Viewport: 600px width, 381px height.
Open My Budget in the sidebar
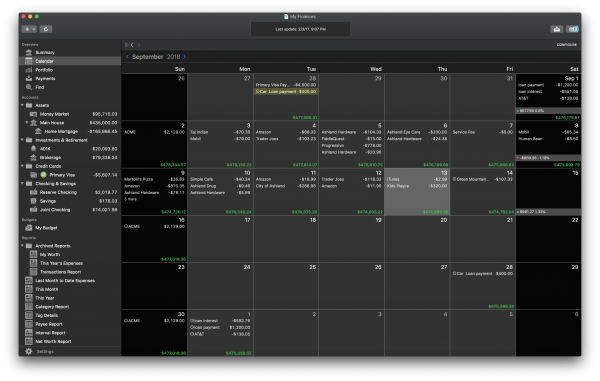(x=46, y=228)
